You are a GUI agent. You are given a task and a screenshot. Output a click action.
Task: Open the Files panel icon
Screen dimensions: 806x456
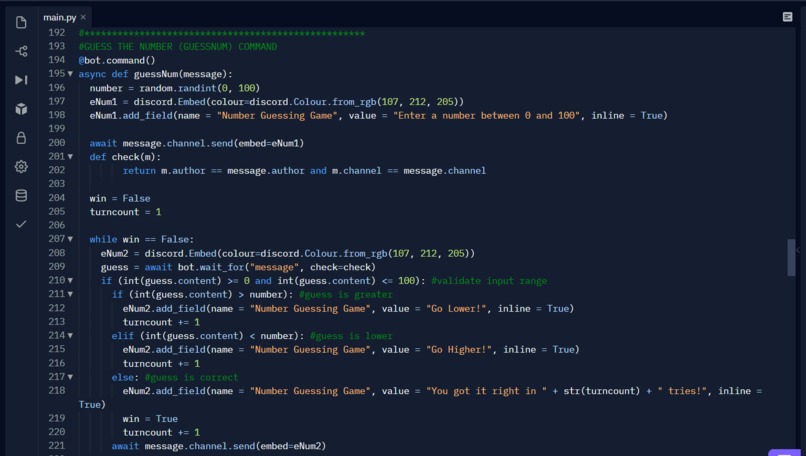21,22
